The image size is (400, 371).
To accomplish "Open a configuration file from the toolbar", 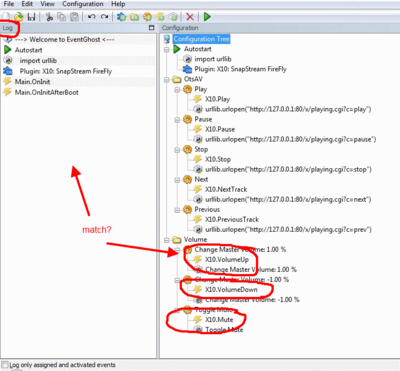I will (18, 16).
